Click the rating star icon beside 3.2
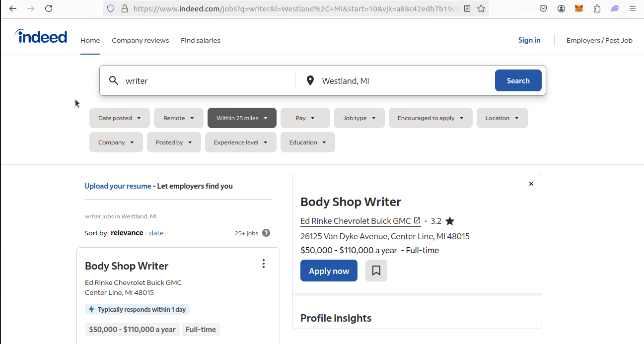 450,221
